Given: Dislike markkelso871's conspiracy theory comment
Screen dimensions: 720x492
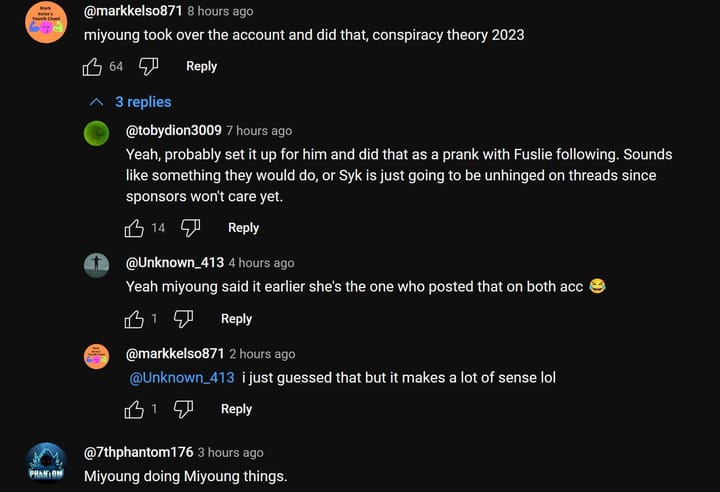Looking at the screenshot, I should (148, 66).
